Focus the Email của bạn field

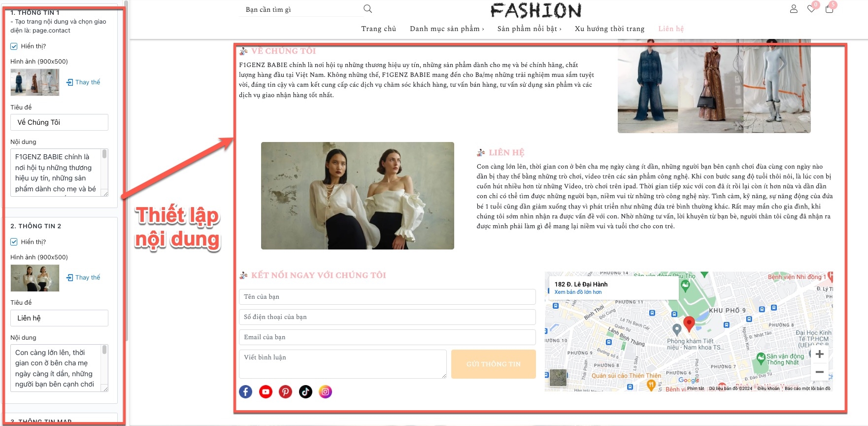387,337
